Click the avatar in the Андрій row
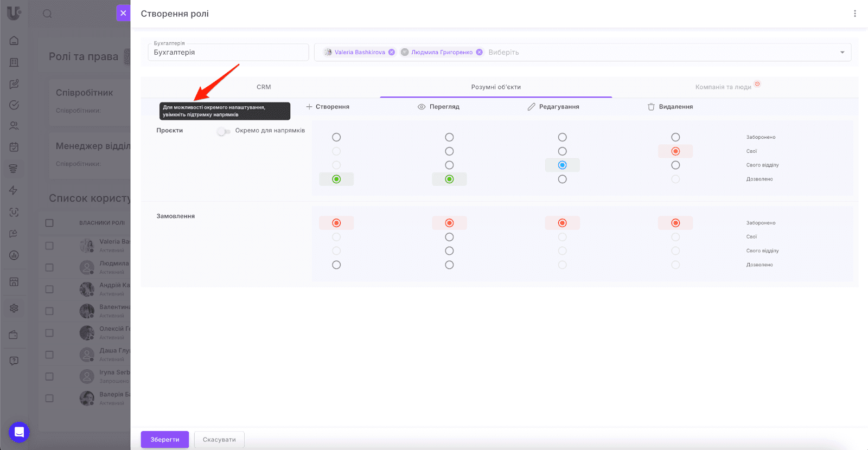The height and width of the screenshot is (450, 868). click(87, 289)
